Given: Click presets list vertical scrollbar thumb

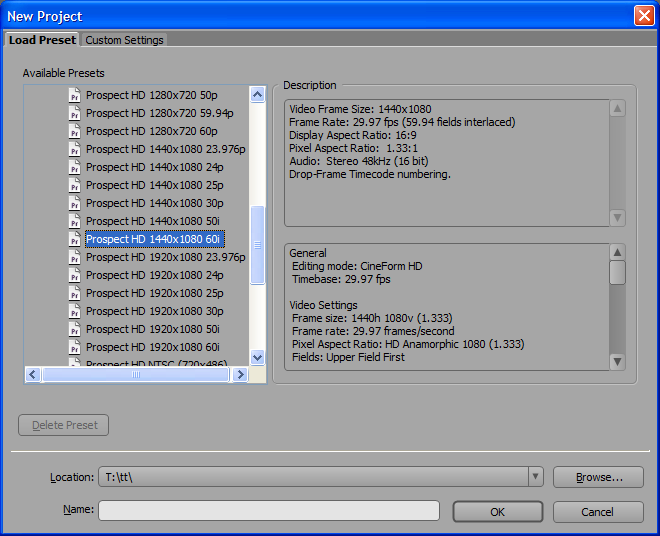Looking at the screenshot, I should 258,245.
